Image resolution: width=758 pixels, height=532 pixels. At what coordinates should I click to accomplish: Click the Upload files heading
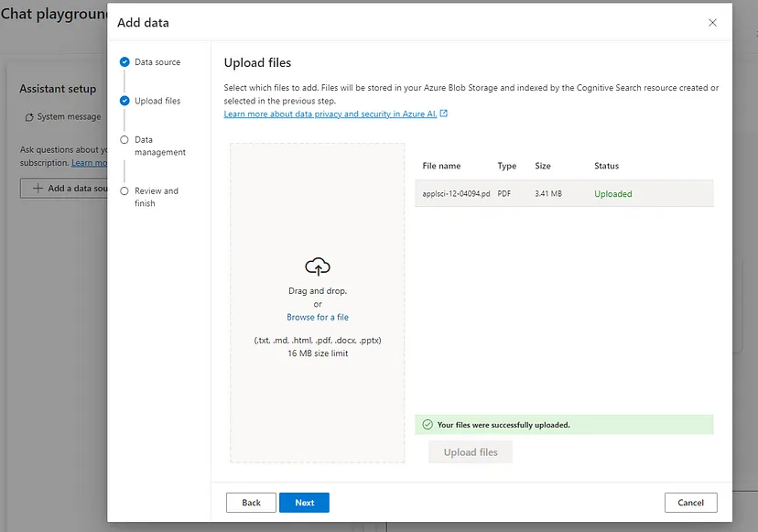tap(257, 63)
